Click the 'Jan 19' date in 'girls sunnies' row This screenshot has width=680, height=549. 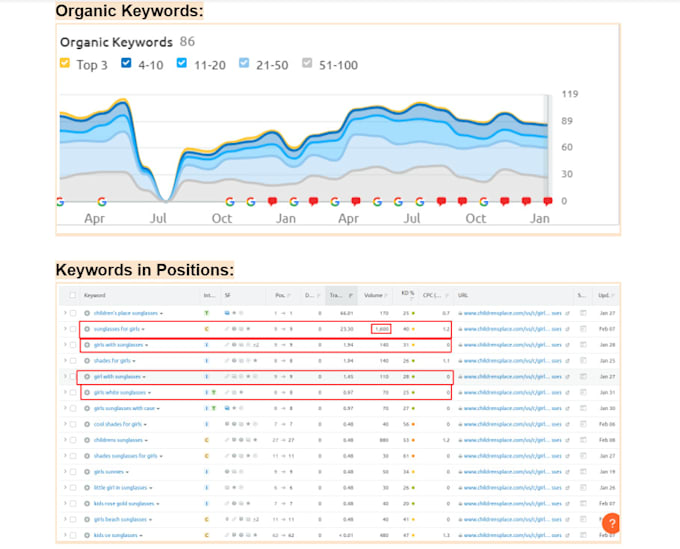coord(607,472)
